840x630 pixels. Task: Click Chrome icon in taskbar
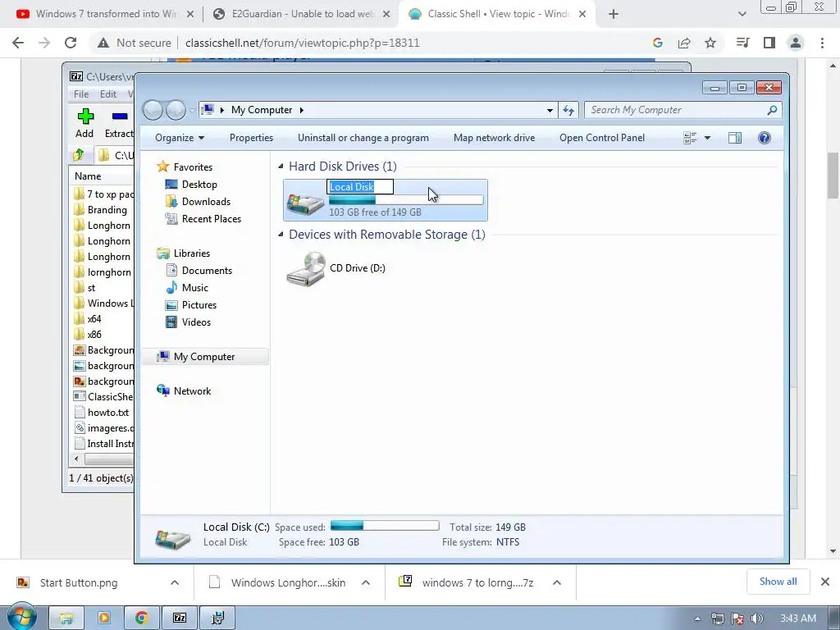point(141,618)
